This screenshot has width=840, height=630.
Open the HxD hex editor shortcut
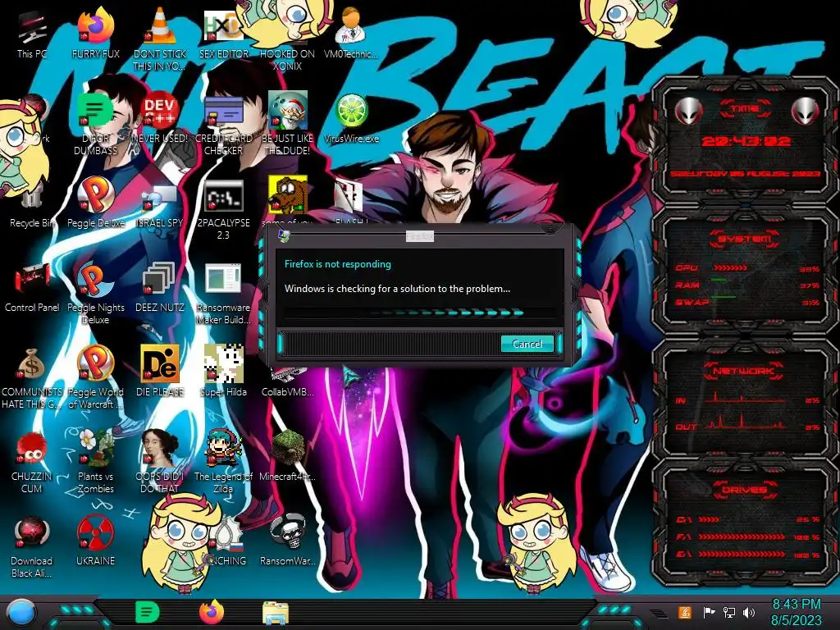[x=223, y=34]
